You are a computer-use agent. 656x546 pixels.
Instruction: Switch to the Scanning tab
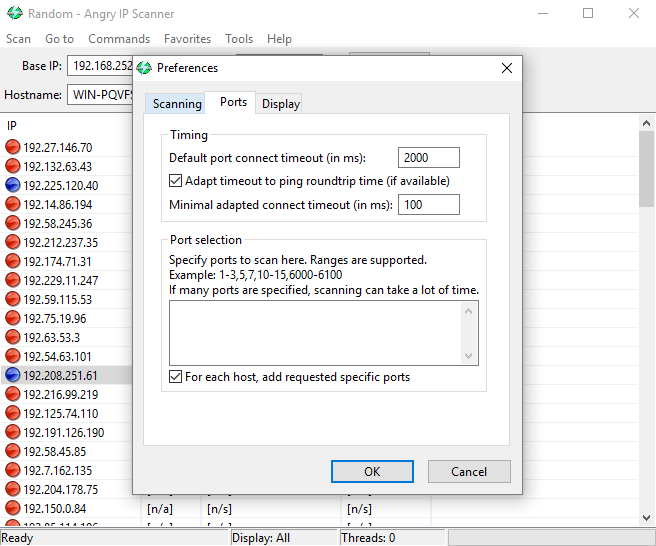(177, 103)
